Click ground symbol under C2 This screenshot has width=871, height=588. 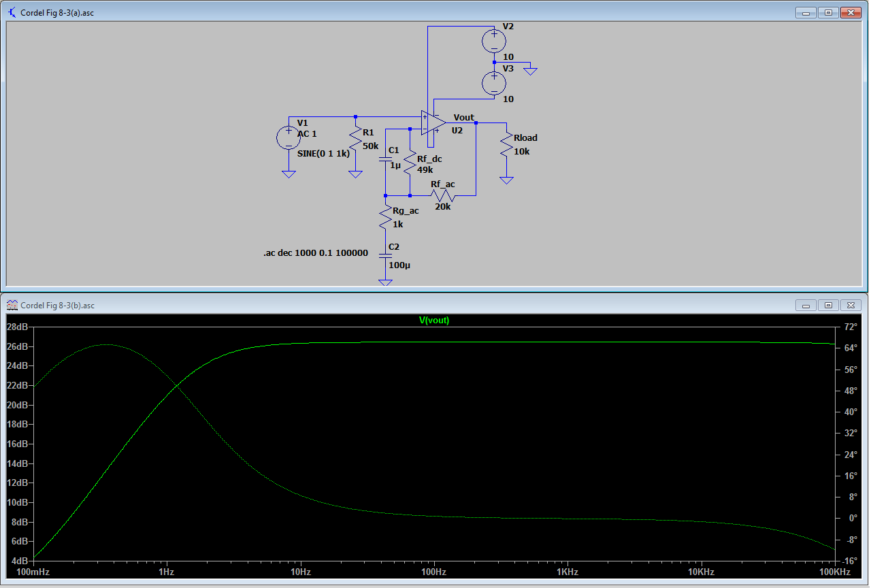(x=385, y=282)
